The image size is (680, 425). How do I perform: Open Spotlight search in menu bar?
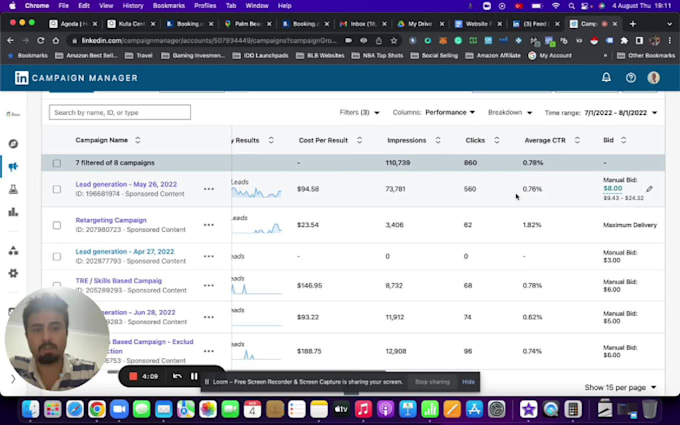572,6
